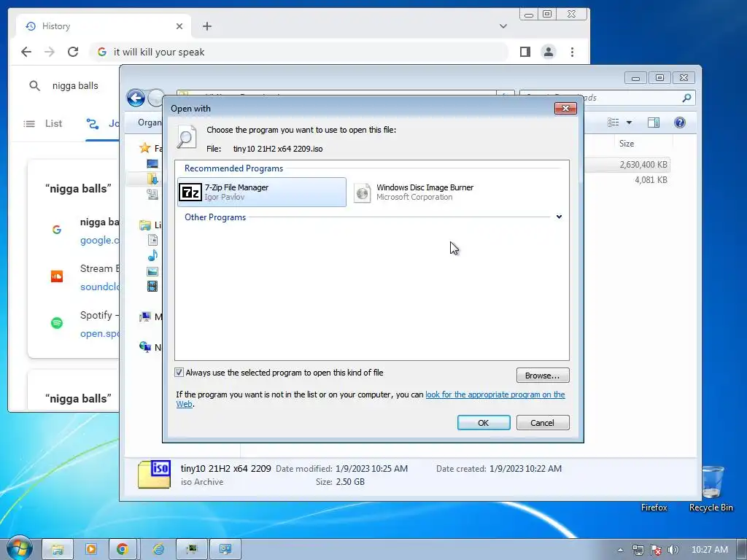Select Downloads folder icon under Favorites
Image resolution: width=747 pixels, height=560 pixels.
(x=152, y=179)
